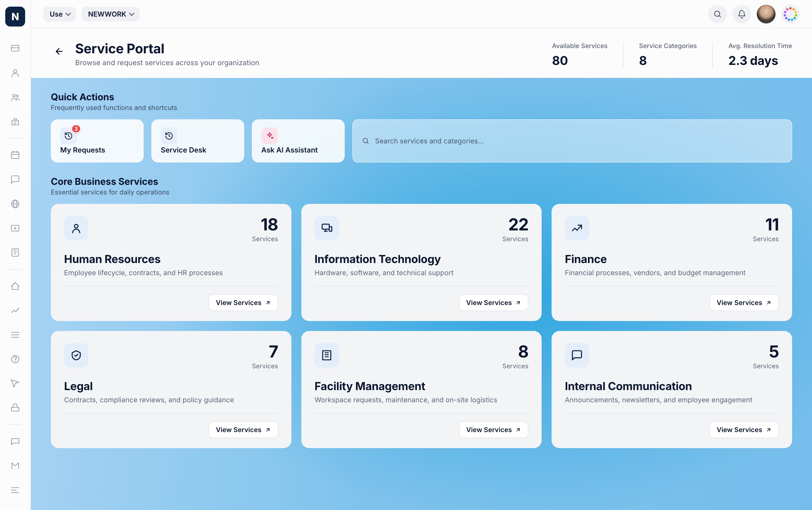The height and width of the screenshot is (510, 812).
Task: Open the paper plane sidebar icon
Action: point(15,383)
